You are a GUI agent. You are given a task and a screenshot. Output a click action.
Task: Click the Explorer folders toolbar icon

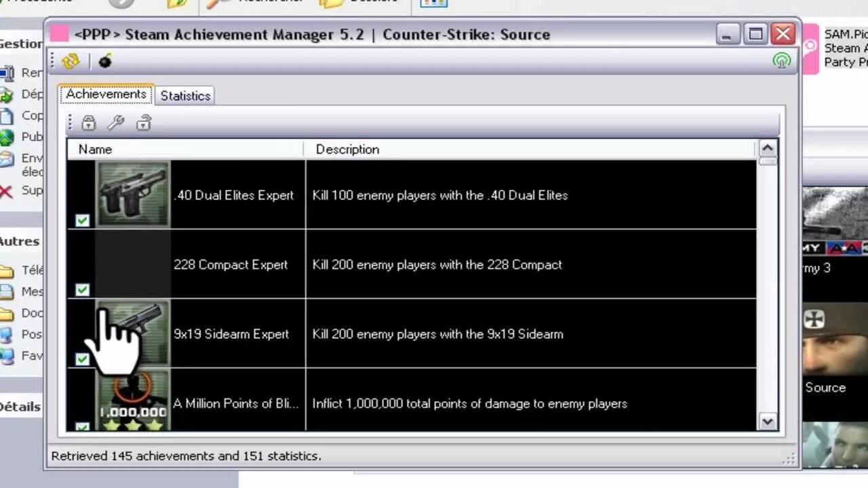[x=332, y=3]
